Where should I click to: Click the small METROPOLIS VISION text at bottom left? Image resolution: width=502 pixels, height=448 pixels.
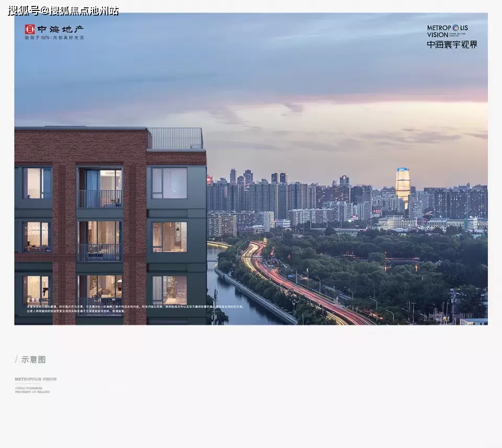point(36,379)
